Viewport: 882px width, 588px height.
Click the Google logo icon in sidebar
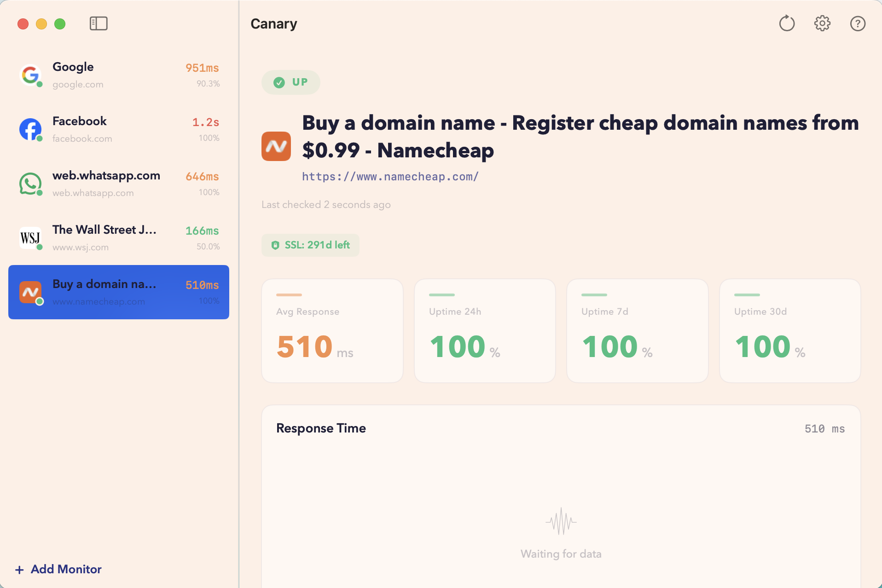(30, 75)
